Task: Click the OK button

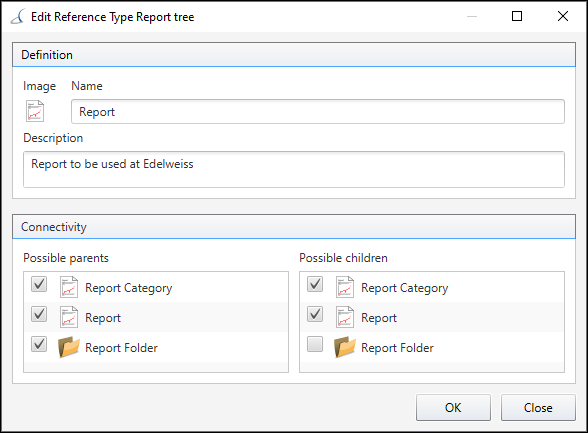Action: point(453,408)
